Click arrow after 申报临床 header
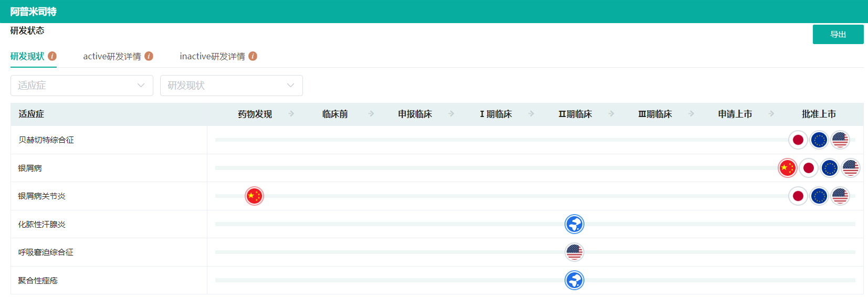 click(x=452, y=113)
